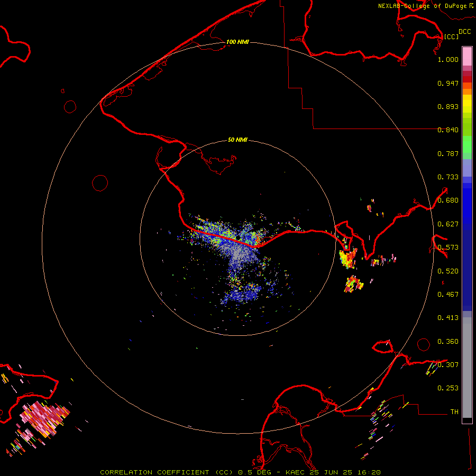Click the gray low-CC clutter patch below radar
This screenshot has width=476, height=476.
coord(240,255)
